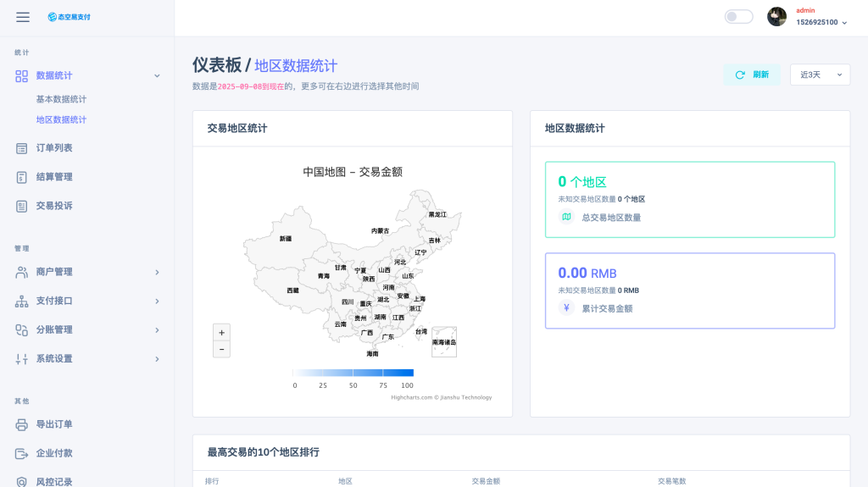Click the 订单列表 list icon
The width and height of the screenshot is (868, 487).
point(21,148)
